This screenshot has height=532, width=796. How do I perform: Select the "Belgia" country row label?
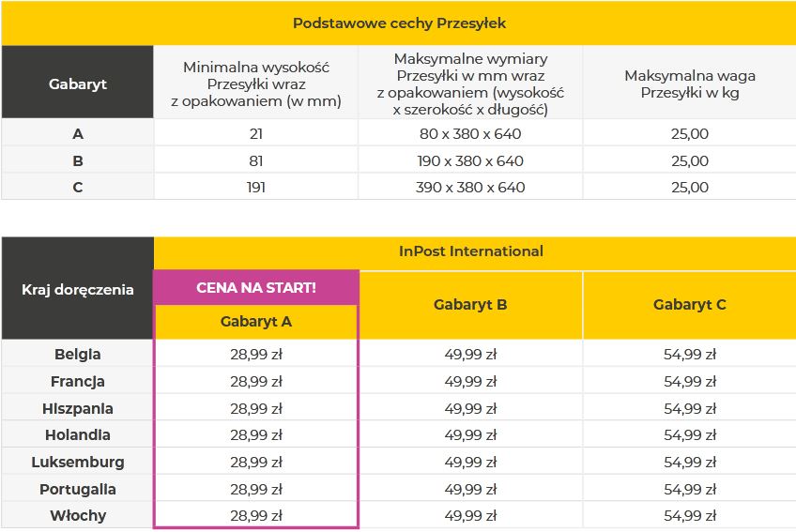[x=77, y=355]
